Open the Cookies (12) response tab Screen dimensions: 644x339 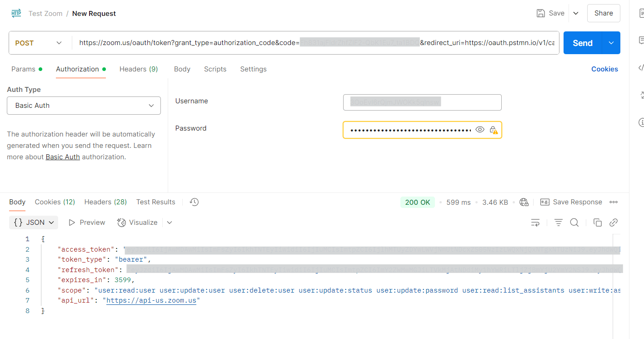55,202
